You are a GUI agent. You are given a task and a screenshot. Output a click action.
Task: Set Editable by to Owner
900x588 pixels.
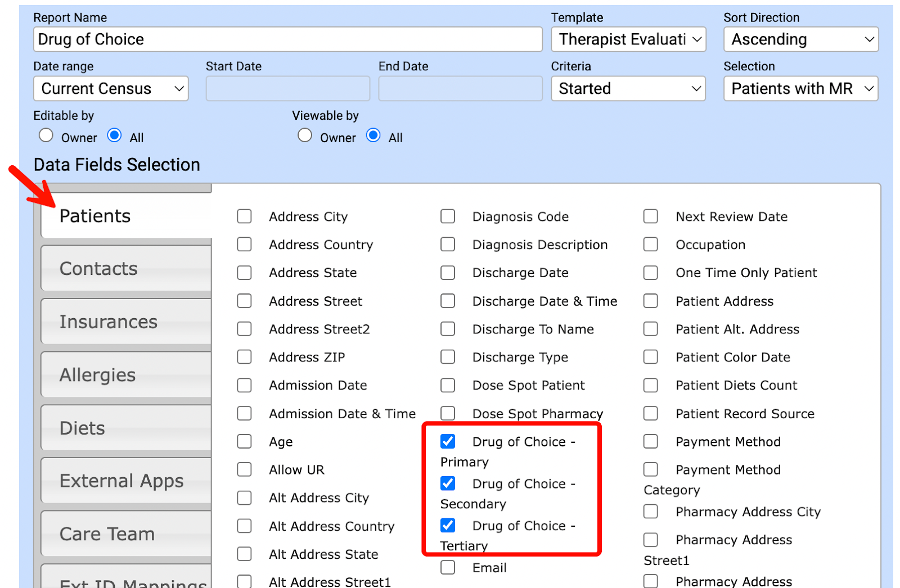(46, 136)
